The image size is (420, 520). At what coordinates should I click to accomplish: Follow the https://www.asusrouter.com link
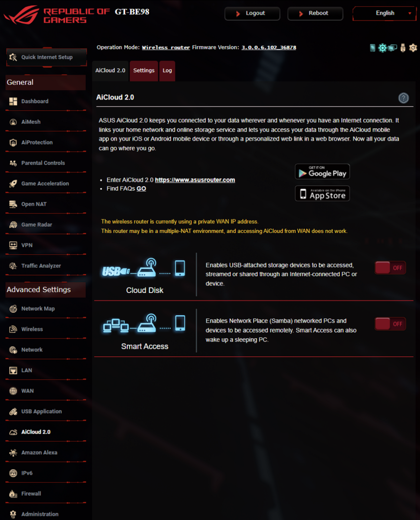(195, 180)
